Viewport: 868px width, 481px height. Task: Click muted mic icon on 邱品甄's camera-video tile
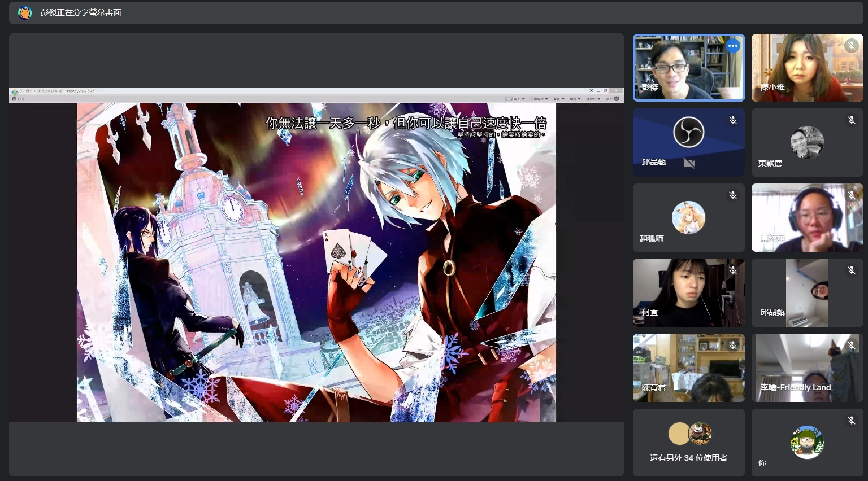click(x=852, y=270)
